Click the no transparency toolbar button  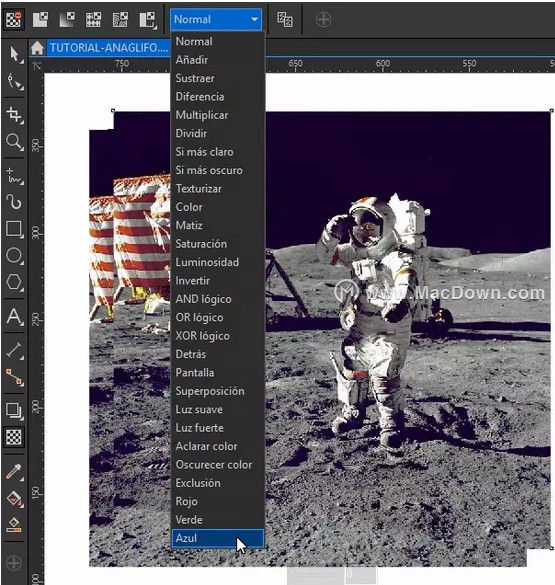click(14, 19)
